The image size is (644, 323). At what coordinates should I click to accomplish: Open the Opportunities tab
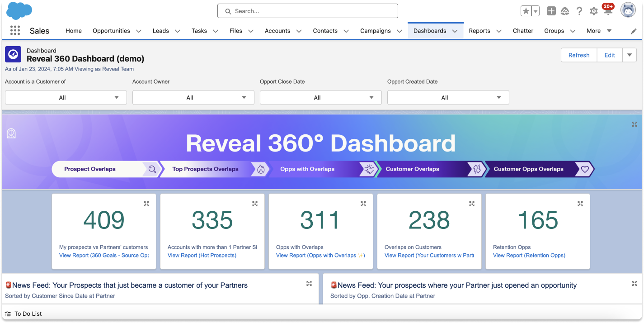[x=111, y=31]
